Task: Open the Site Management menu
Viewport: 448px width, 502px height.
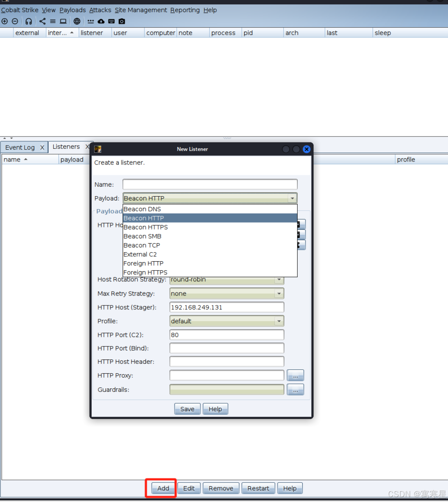Action: [x=141, y=10]
